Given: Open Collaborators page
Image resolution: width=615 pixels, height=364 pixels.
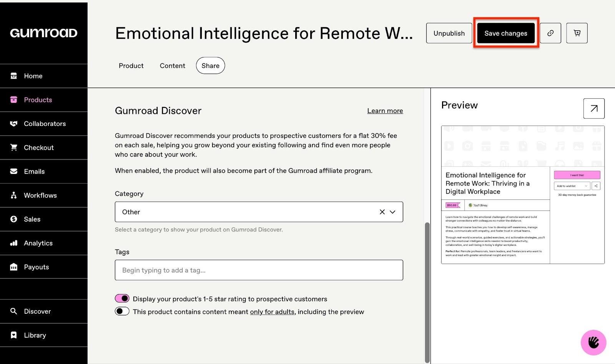Looking at the screenshot, I should 44,124.
